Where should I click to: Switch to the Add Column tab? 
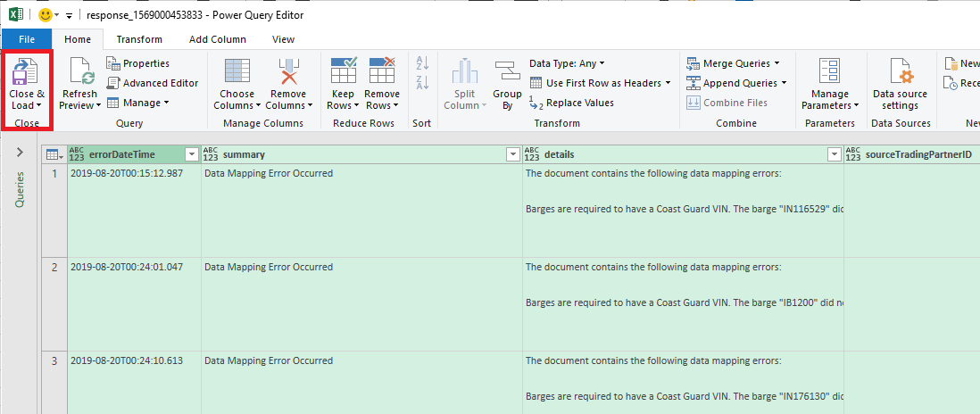coord(218,39)
